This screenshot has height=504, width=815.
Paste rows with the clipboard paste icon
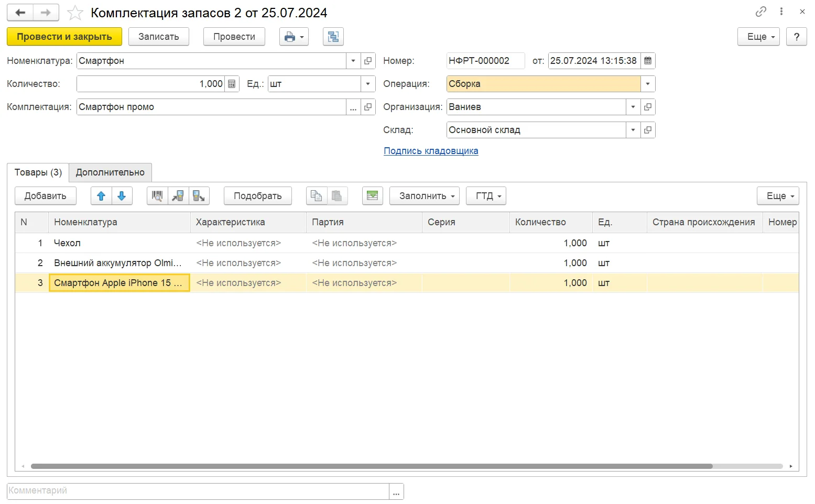[x=337, y=196]
